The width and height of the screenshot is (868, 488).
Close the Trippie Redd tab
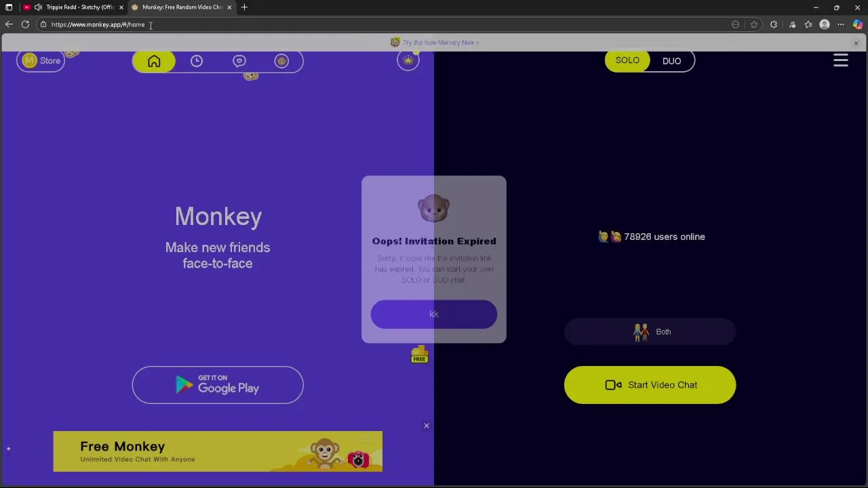(x=121, y=7)
